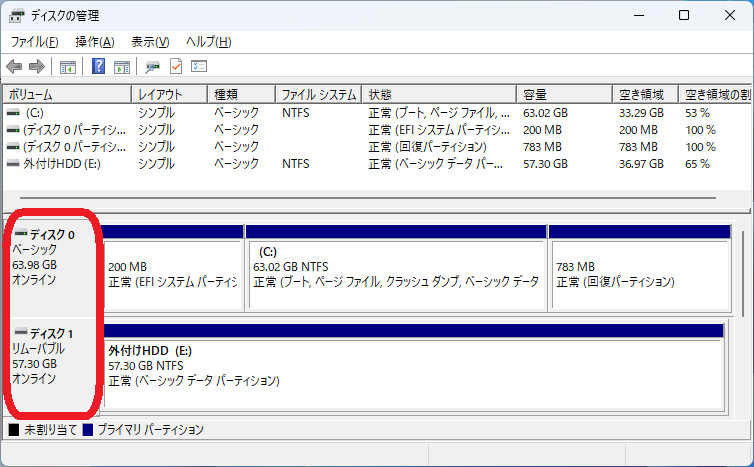Maximize the ディスクの管理 window

click(x=684, y=15)
